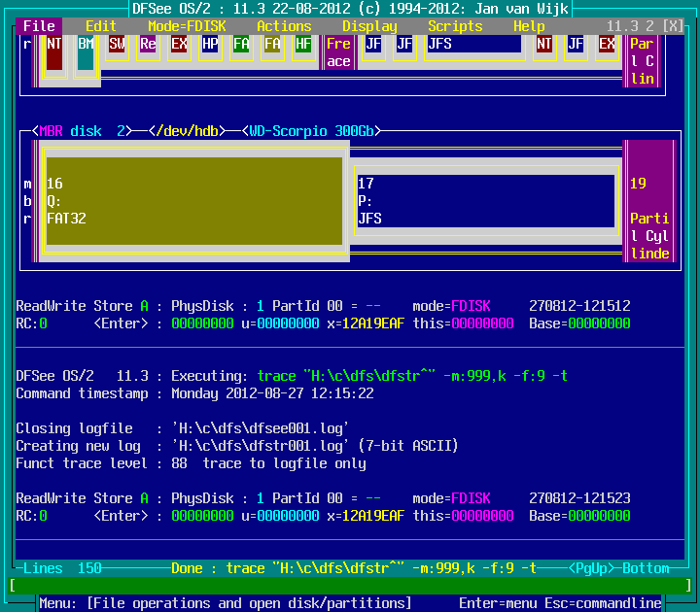Select the SW swap partition block
This screenshot has height=612, width=700.
coord(117,45)
